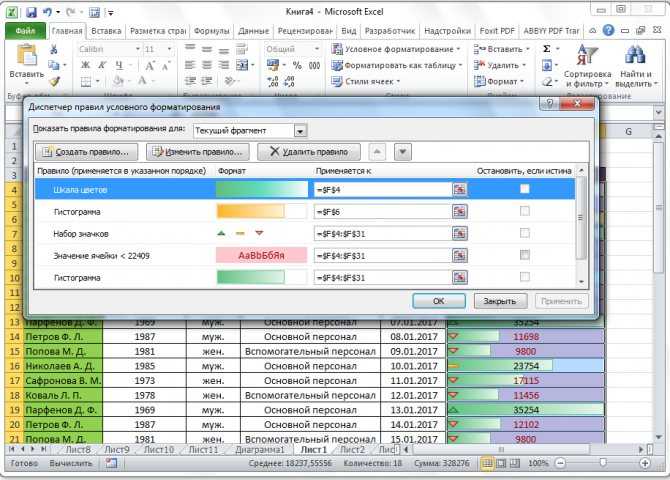Click the AutoSum sigma icon
This screenshot has width=670, height=480.
pyautogui.click(x=547, y=49)
